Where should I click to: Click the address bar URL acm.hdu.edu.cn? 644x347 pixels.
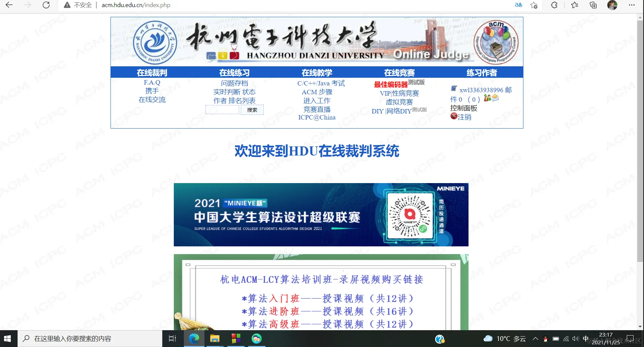136,5
